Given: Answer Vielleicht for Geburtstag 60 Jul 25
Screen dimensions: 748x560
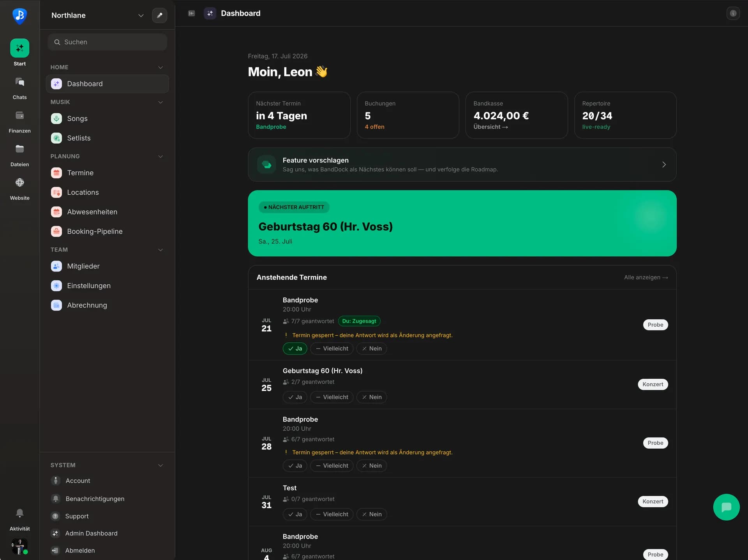Looking at the screenshot, I should click(332, 397).
